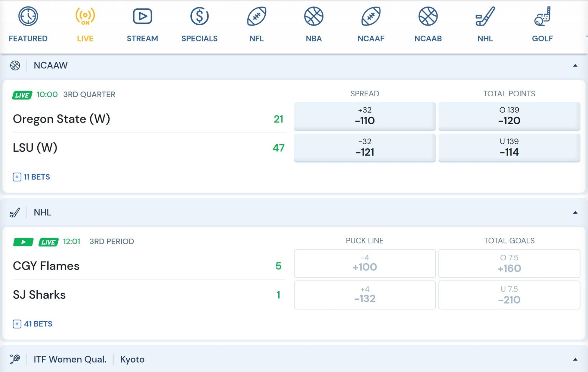Select the NBA basketball icon
The height and width of the screenshot is (372, 588).
(314, 16)
